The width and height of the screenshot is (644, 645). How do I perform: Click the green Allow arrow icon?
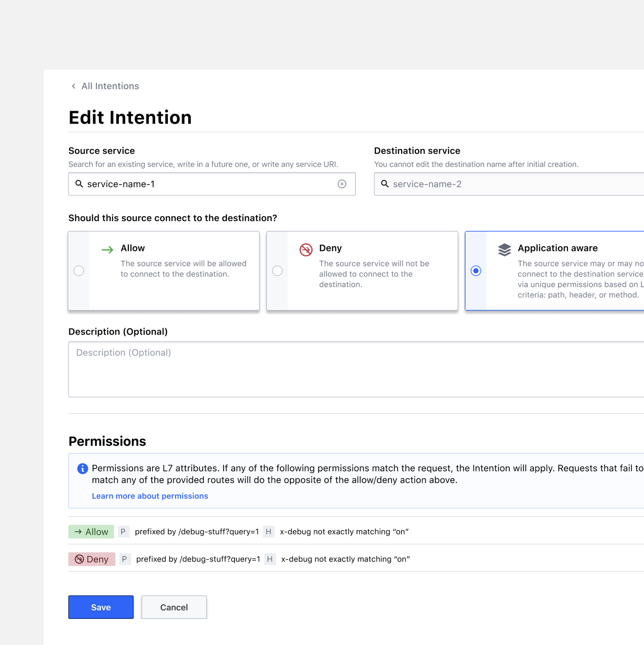click(107, 249)
